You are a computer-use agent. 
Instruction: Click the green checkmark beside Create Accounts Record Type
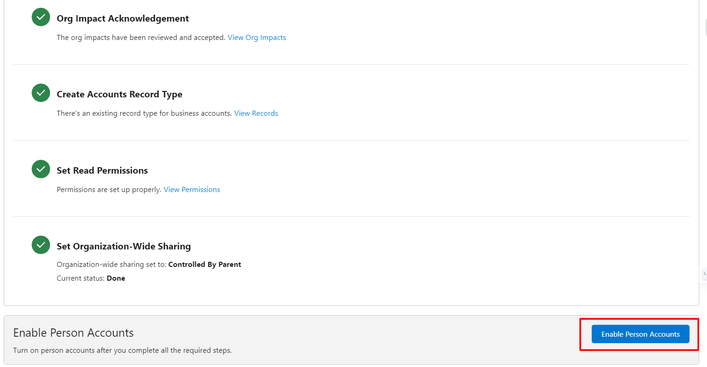(41, 93)
